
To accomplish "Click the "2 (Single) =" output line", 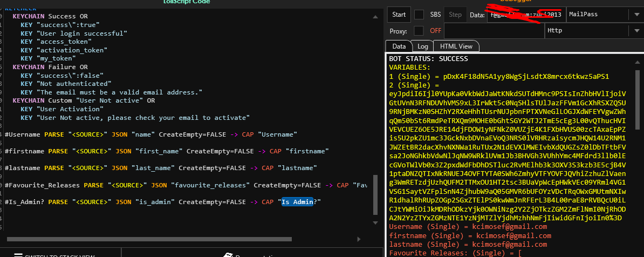I will point(414,85).
